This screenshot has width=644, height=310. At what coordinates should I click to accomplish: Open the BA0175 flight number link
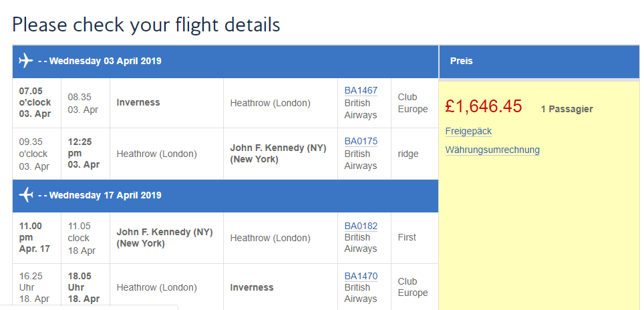(361, 141)
